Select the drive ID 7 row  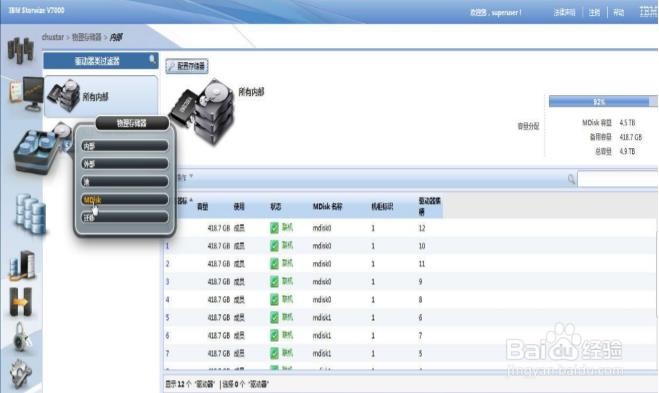point(410,353)
